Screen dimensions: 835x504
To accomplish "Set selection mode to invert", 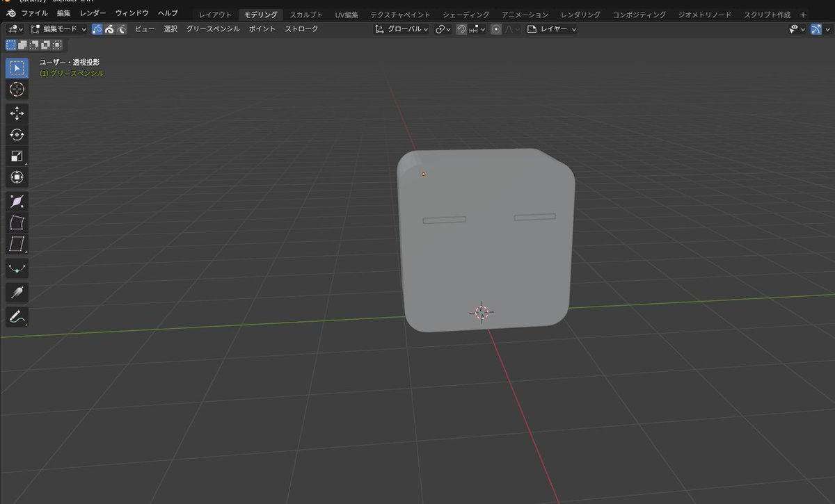I will pyautogui.click(x=45, y=45).
